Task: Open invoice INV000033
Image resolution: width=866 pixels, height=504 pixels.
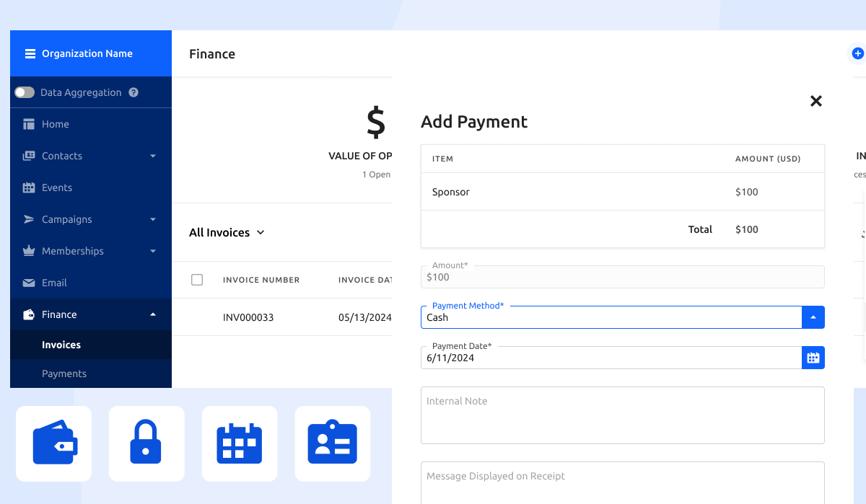Action: pos(248,317)
